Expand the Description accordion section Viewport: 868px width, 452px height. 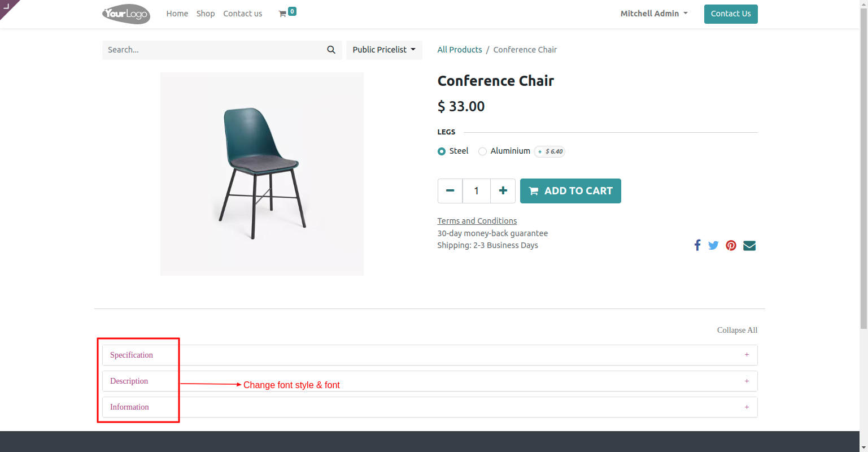(x=430, y=381)
